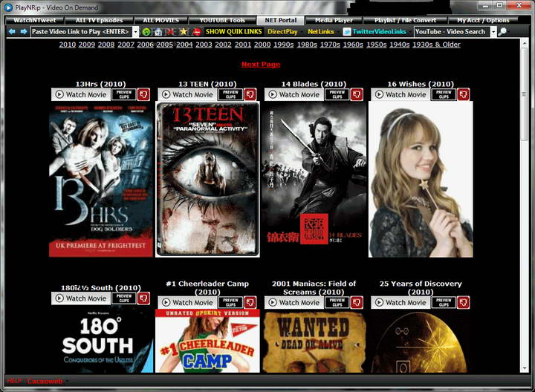Watch Movie button for 14 Blades
Viewport: 535px width, 392px height.
[x=294, y=94]
